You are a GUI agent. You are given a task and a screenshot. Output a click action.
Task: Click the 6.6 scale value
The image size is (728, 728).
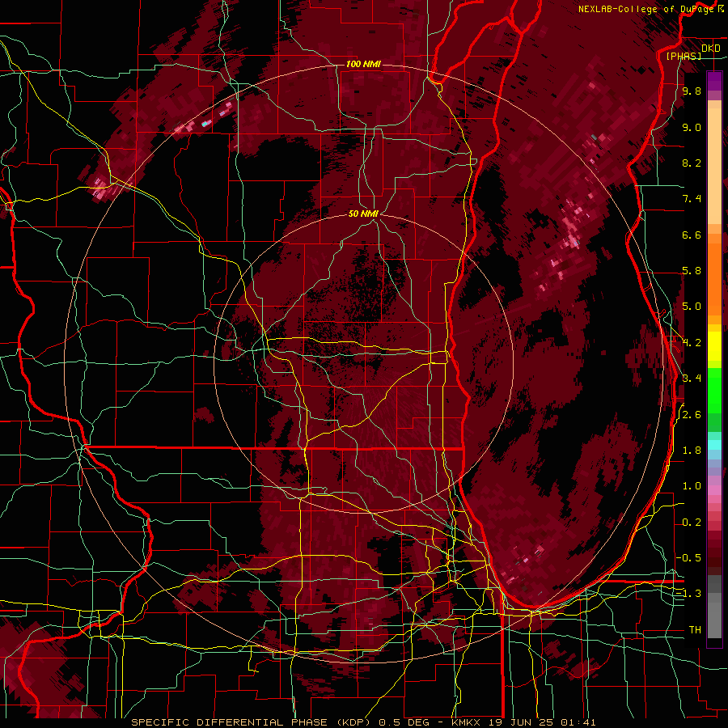(x=692, y=235)
